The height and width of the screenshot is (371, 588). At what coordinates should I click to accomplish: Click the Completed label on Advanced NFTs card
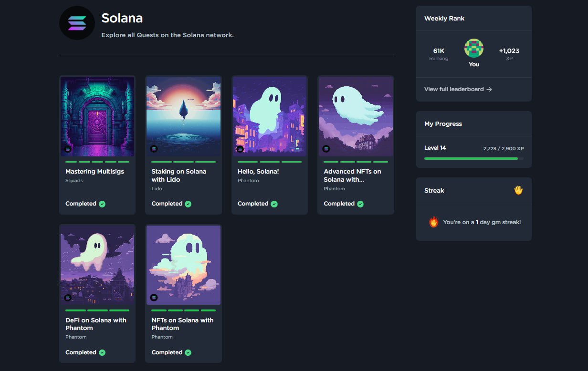(339, 204)
